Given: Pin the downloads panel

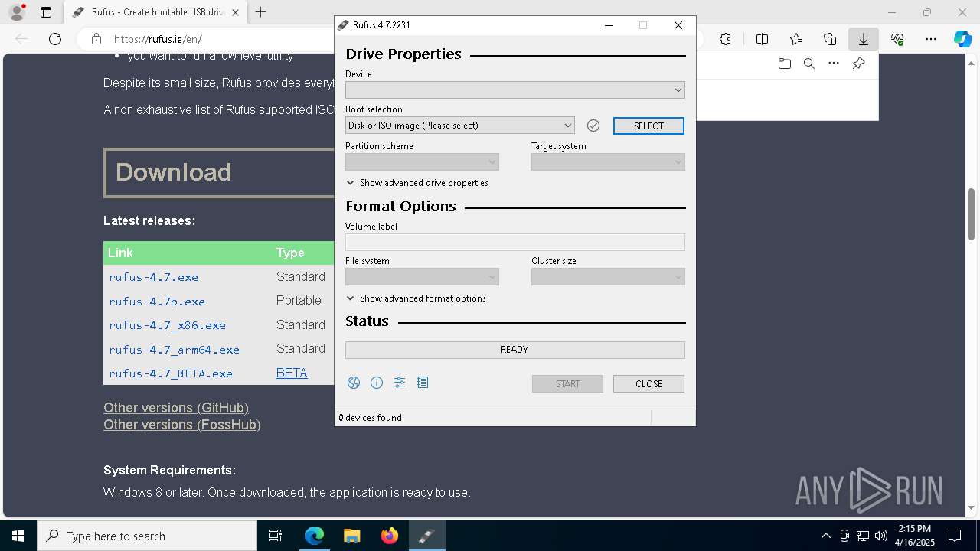Looking at the screenshot, I should pyautogui.click(x=858, y=64).
